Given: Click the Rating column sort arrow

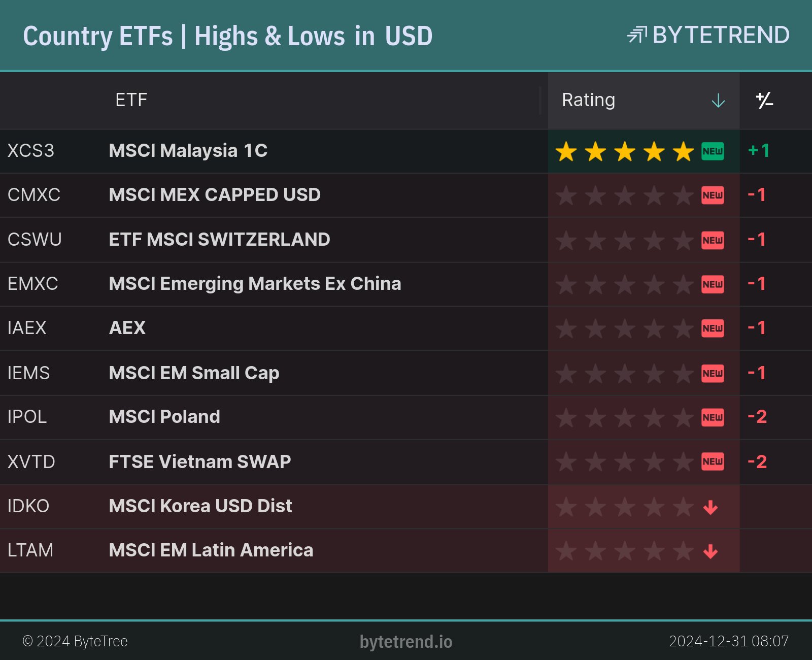Looking at the screenshot, I should click(718, 101).
